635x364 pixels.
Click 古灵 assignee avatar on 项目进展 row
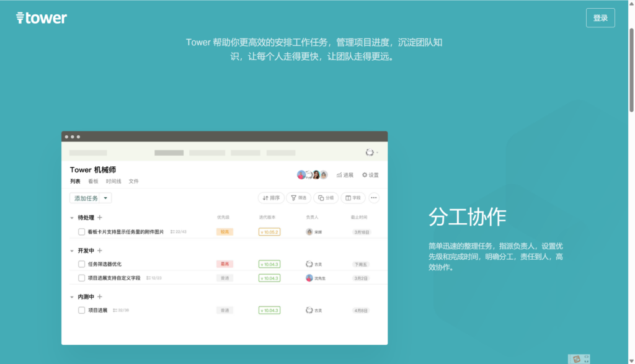309,310
